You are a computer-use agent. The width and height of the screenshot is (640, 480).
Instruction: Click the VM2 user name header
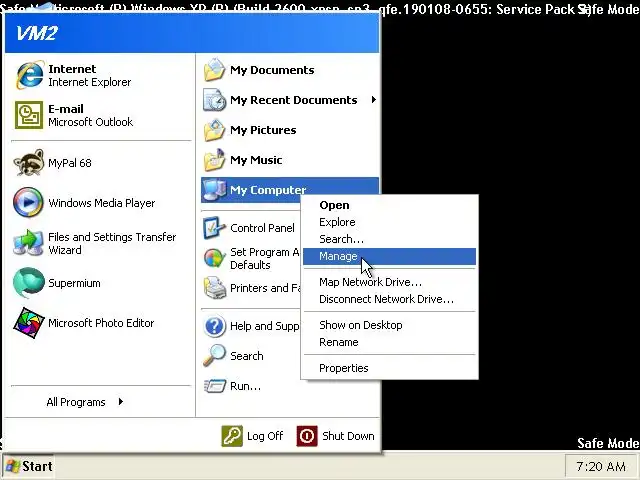tap(37, 33)
